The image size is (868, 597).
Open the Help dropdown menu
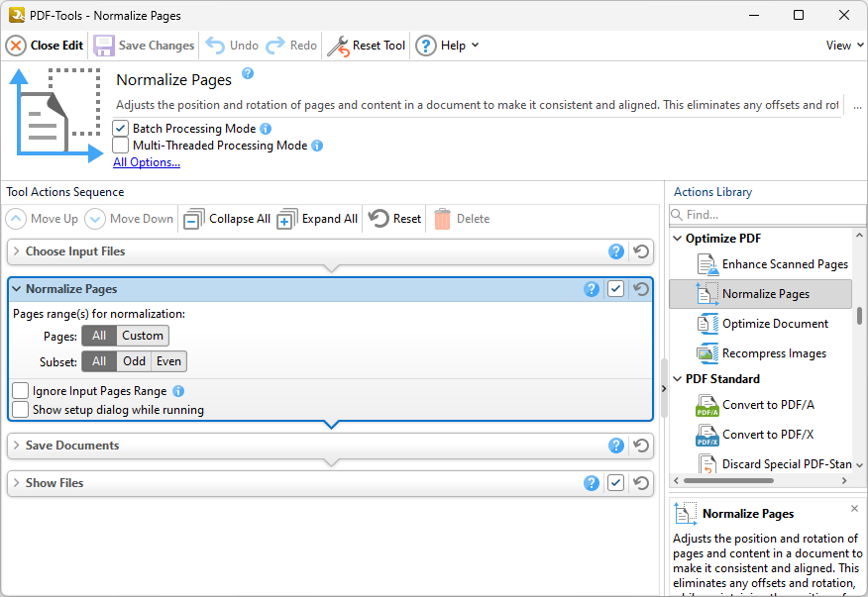[x=447, y=46]
